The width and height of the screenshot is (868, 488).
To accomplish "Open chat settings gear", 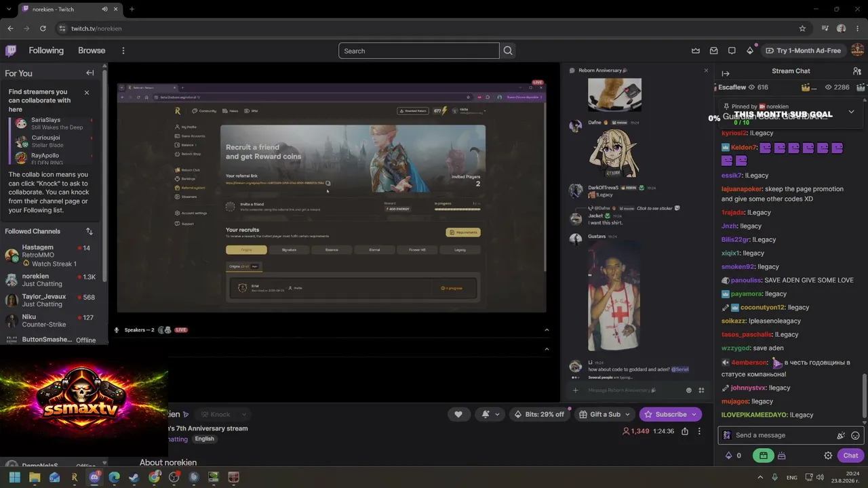I will 828,455.
